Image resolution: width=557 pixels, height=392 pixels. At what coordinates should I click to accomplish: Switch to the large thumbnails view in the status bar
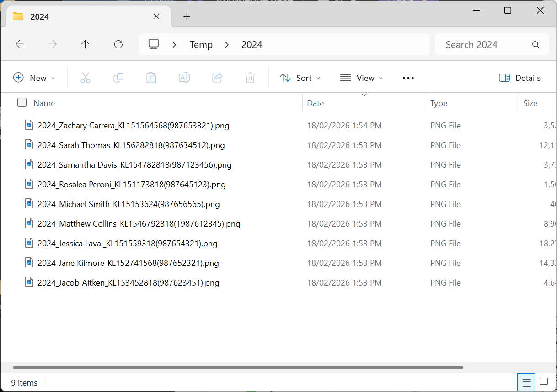coord(544,382)
